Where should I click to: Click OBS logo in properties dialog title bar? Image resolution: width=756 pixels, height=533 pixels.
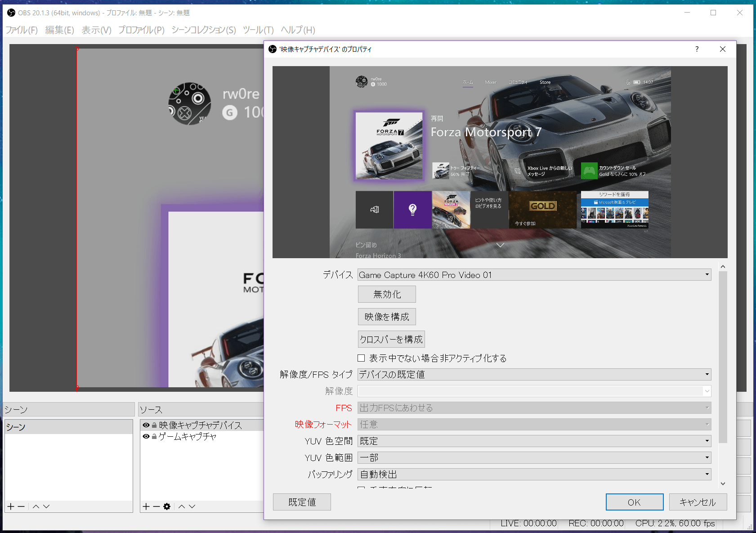coord(273,49)
